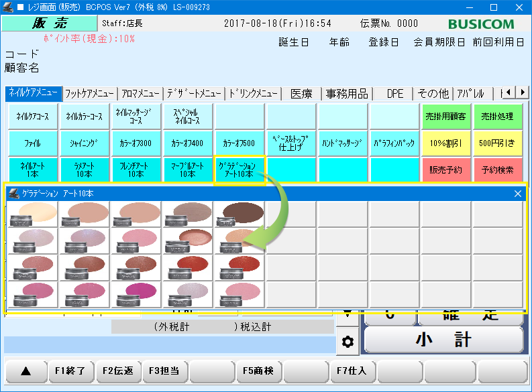Apply the 10%割引 discount button
The height and width of the screenshot is (392, 532).
pyautogui.click(x=446, y=143)
